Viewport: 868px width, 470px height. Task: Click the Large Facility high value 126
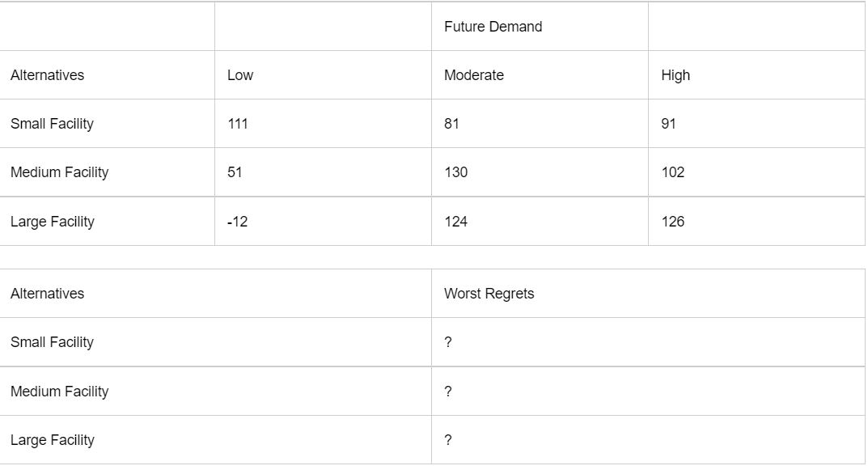click(672, 222)
